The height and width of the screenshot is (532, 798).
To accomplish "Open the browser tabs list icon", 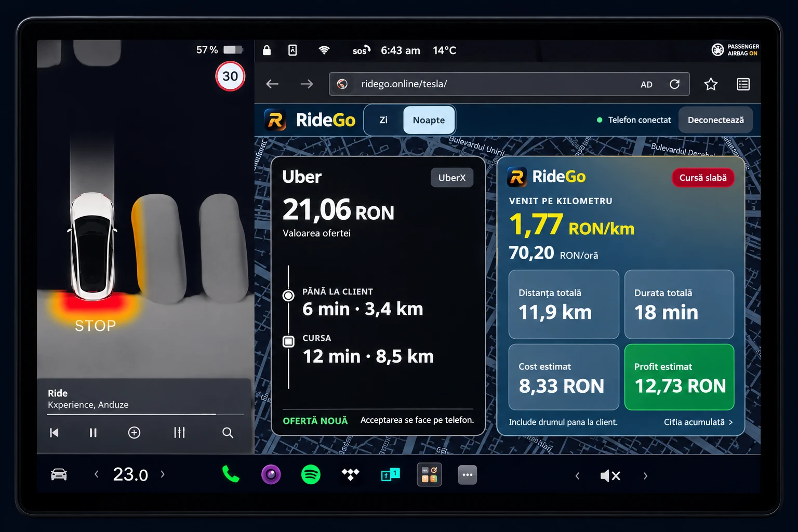I will pos(743,84).
